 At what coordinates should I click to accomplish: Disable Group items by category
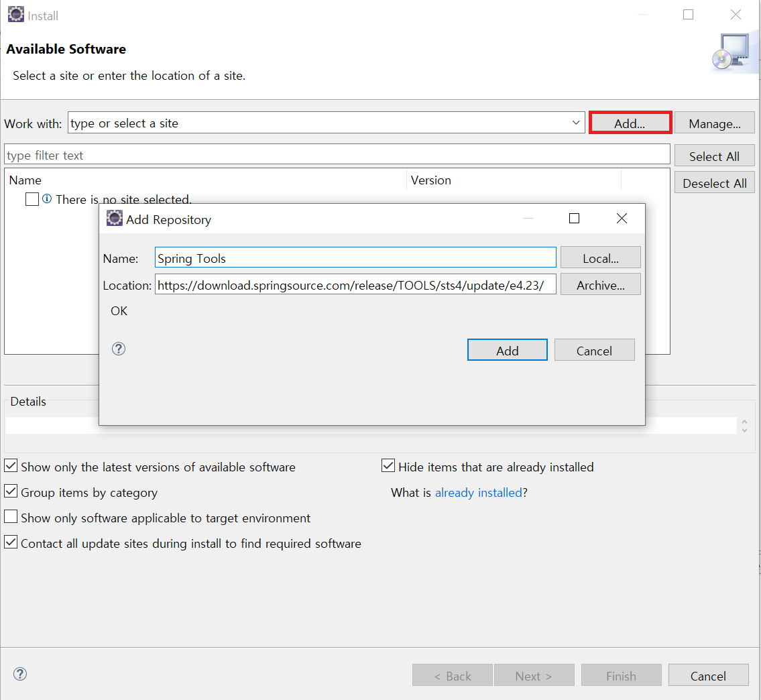(x=11, y=491)
